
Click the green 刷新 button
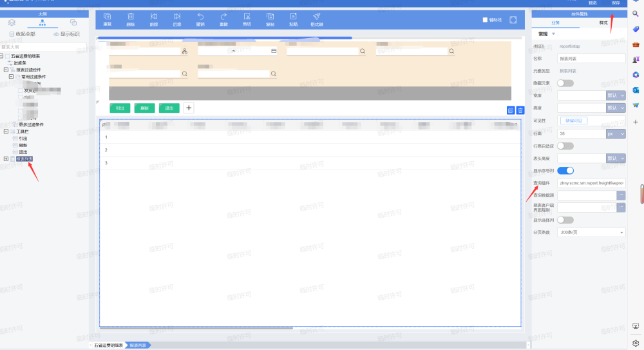tap(144, 108)
